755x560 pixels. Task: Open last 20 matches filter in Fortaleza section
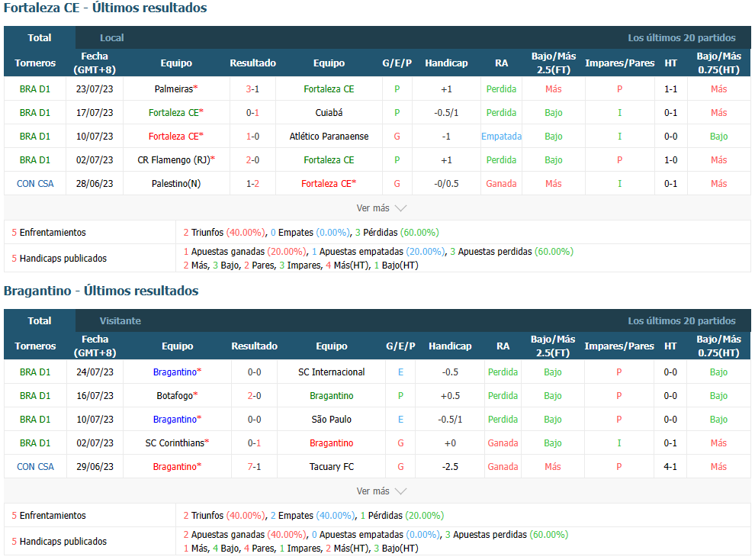click(681, 37)
